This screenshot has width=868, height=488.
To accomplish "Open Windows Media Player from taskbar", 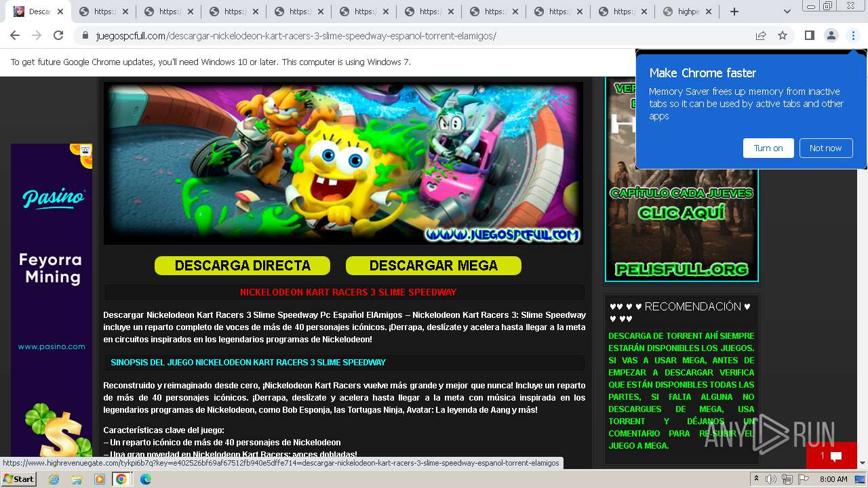I will [99, 479].
